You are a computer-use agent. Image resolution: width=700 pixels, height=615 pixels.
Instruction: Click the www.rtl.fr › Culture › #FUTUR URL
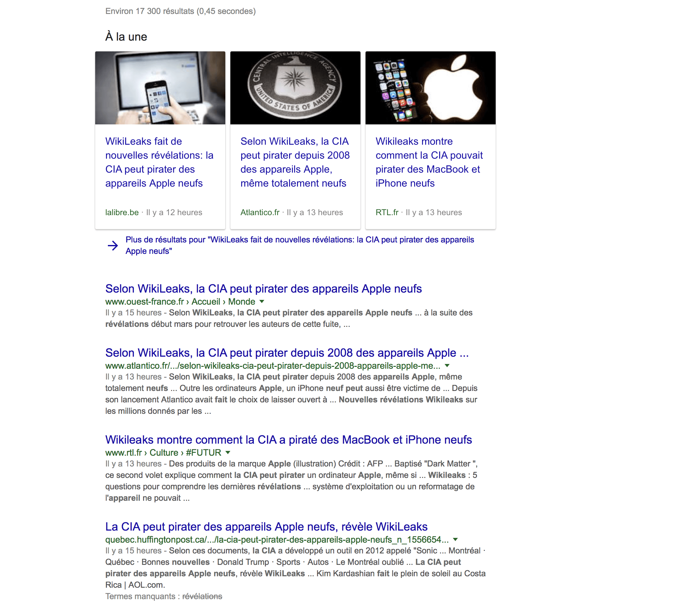(163, 453)
